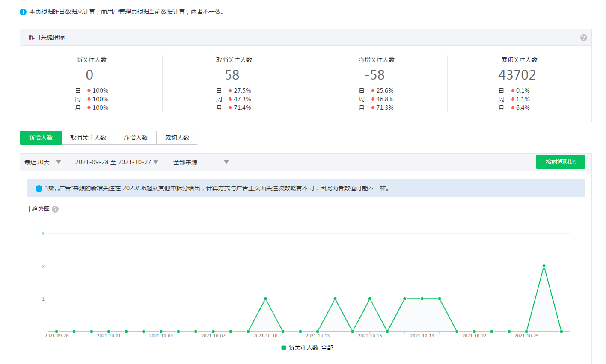Screen dimensions: 606x364
Task: Switch to the 净增人数 tab
Action: click(136, 138)
